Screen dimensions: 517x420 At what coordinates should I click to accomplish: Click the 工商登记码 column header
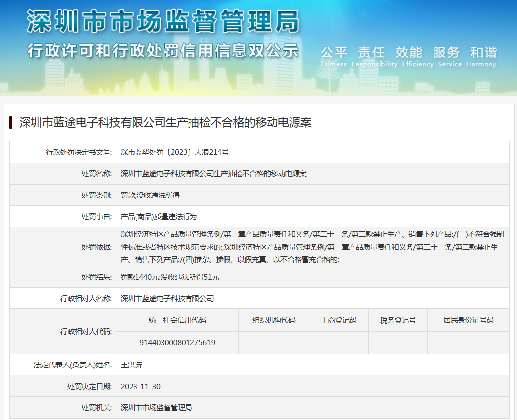(339, 320)
